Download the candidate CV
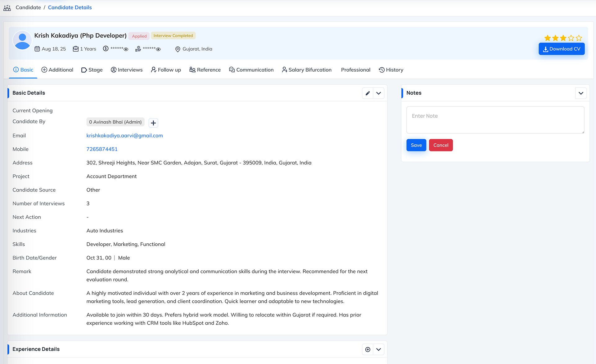The width and height of the screenshot is (596, 364). pos(561,49)
